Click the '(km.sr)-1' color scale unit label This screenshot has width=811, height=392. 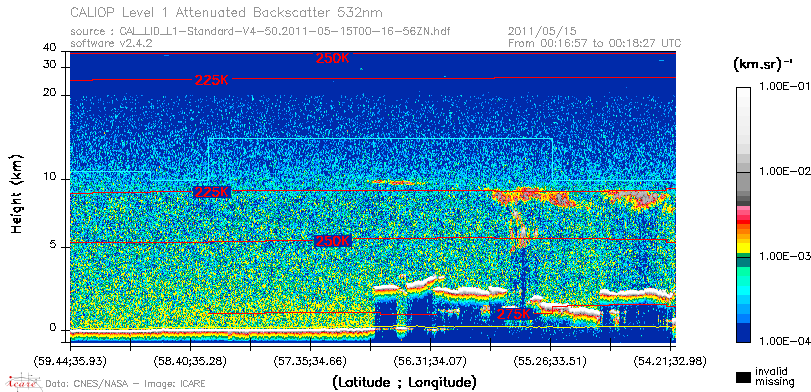763,65
